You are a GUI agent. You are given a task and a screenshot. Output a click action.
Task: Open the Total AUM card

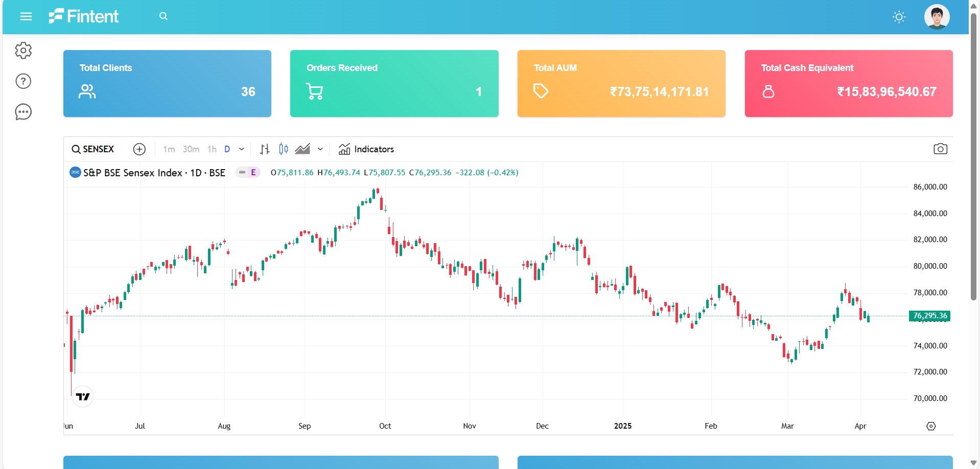pyautogui.click(x=621, y=83)
